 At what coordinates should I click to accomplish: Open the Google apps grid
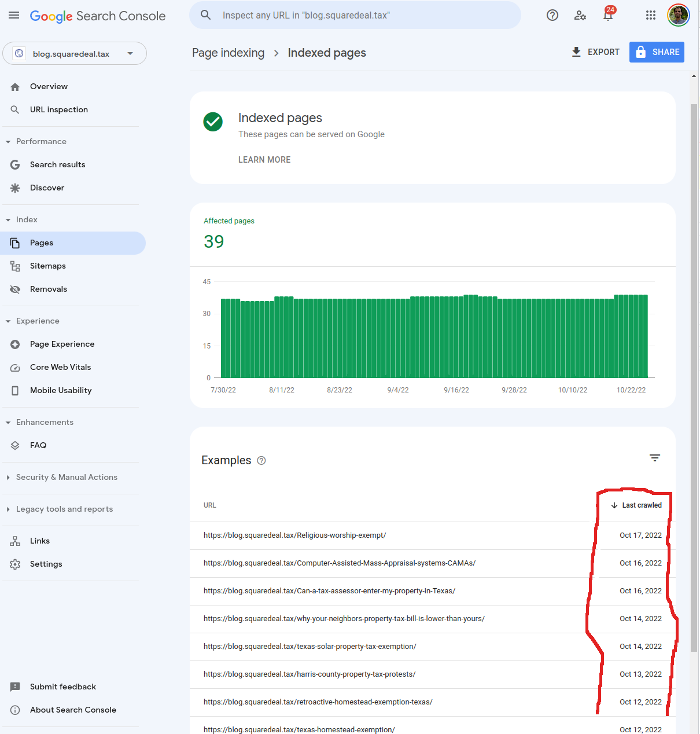click(x=651, y=15)
